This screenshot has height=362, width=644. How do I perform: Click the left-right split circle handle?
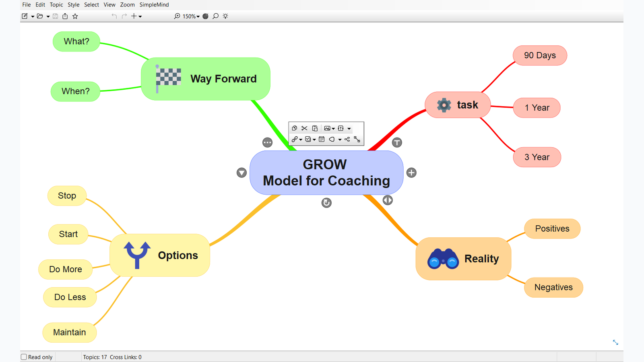(x=388, y=200)
